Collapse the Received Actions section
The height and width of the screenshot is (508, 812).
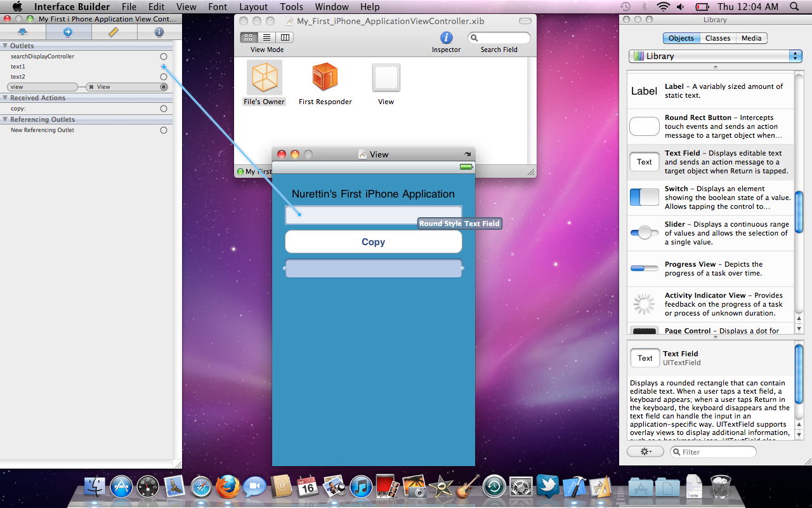[5, 98]
